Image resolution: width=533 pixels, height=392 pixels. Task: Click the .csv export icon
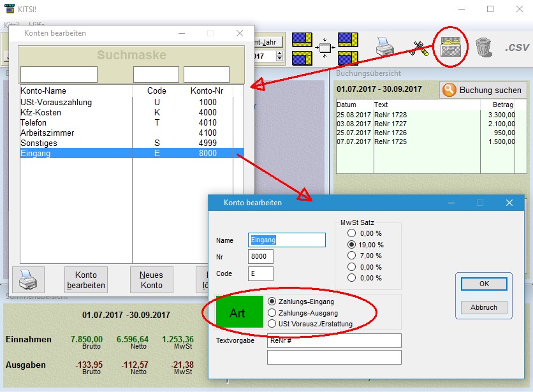click(516, 48)
